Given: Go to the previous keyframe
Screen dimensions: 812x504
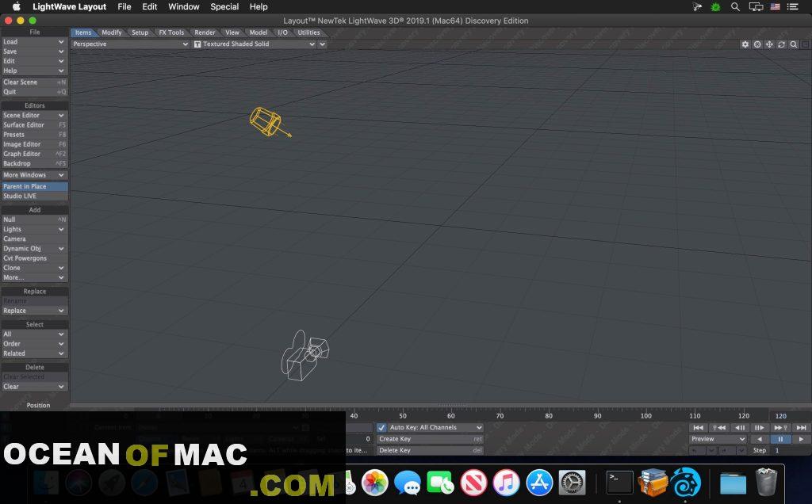Looking at the screenshot, I should (718, 427).
